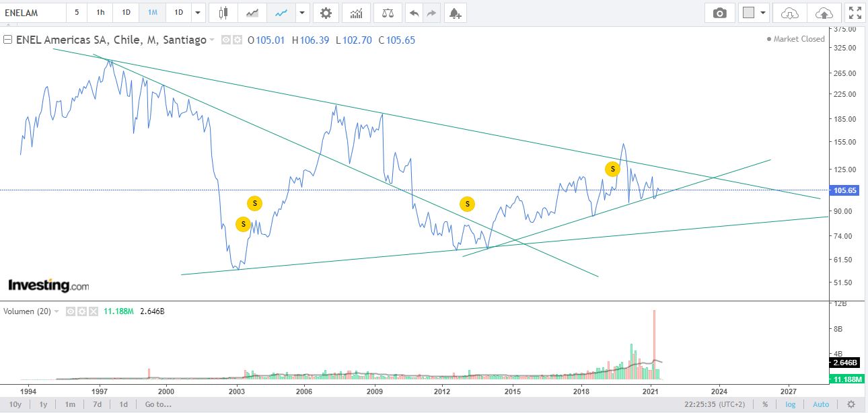Open the layout selection dropdown arrow

tap(764, 13)
